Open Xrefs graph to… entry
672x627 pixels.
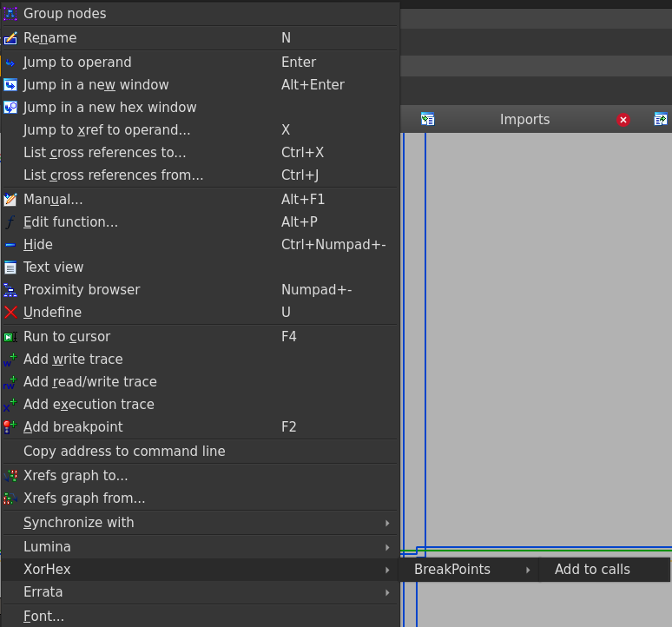[x=200, y=476]
